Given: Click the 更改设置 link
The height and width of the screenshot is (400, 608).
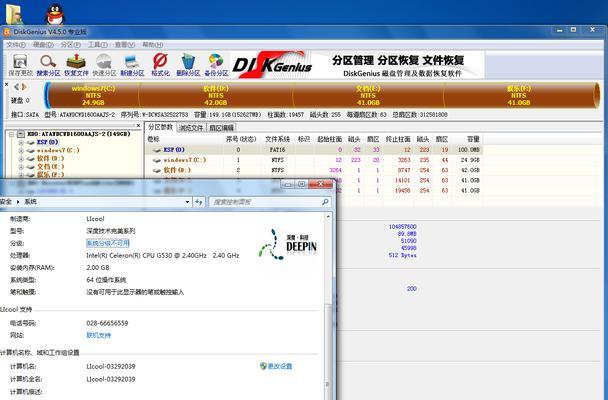Looking at the screenshot, I should pos(280,366).
